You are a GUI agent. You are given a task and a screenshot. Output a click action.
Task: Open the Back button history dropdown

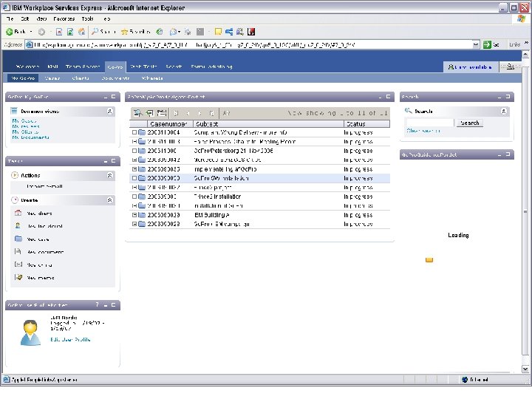tap(31, 32)
